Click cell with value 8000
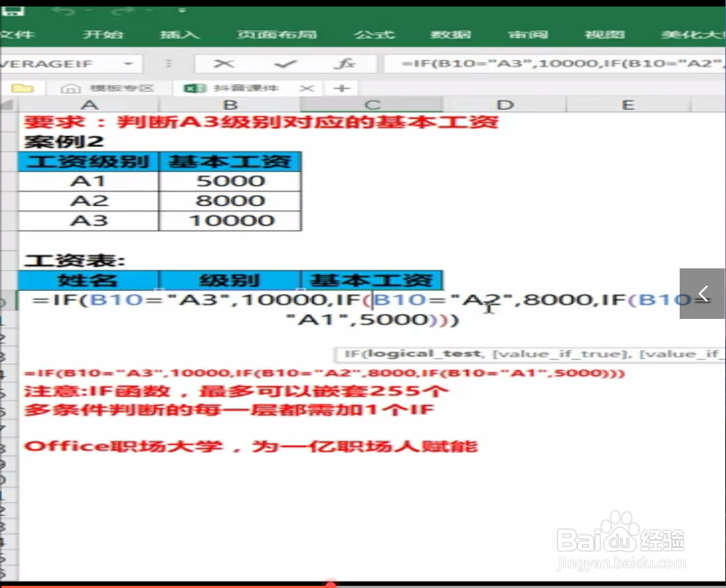Screen dimensions: 726x588 230,201
